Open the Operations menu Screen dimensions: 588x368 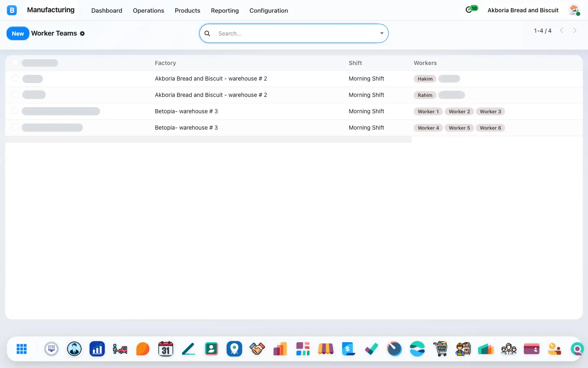148,11
